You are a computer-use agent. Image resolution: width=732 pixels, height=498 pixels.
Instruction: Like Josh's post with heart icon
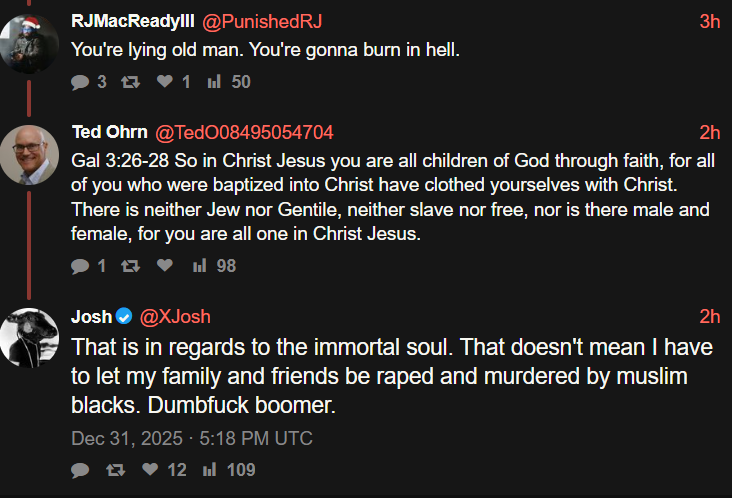coord(149,469)
